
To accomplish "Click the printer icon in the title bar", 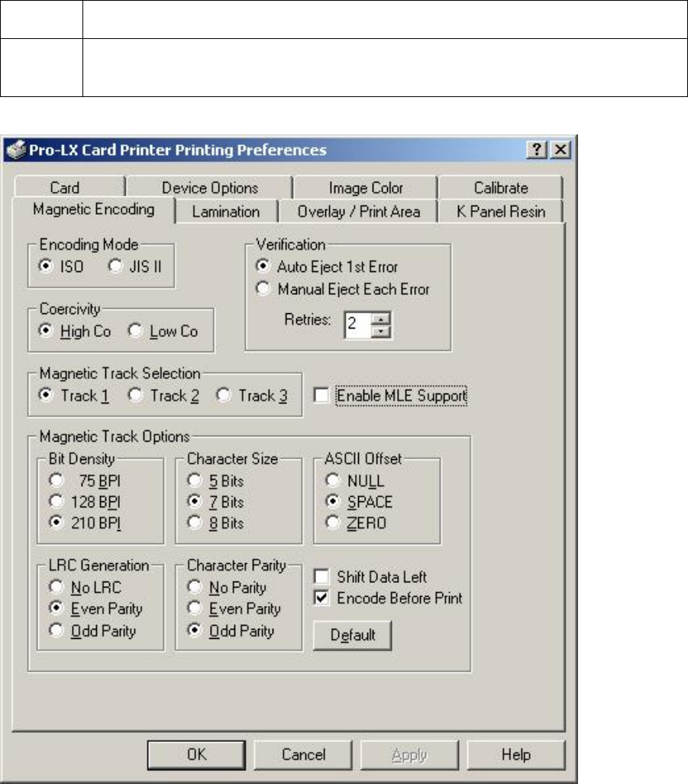I will coord(15,150).
